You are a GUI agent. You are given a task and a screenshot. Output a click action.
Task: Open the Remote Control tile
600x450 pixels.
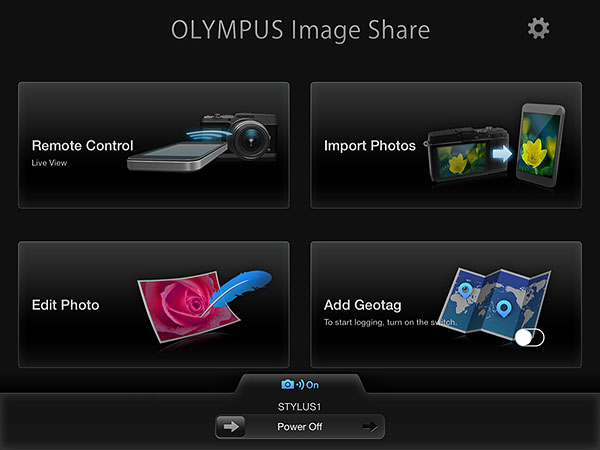(154, 145)
